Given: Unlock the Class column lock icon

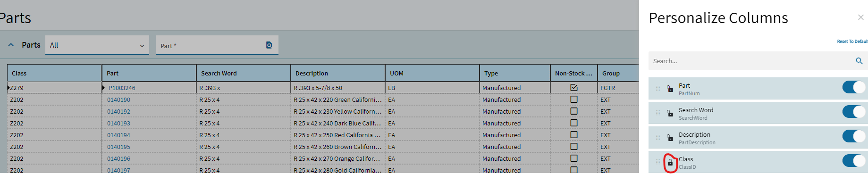Looking at the screenshot, I should point(670,163).
